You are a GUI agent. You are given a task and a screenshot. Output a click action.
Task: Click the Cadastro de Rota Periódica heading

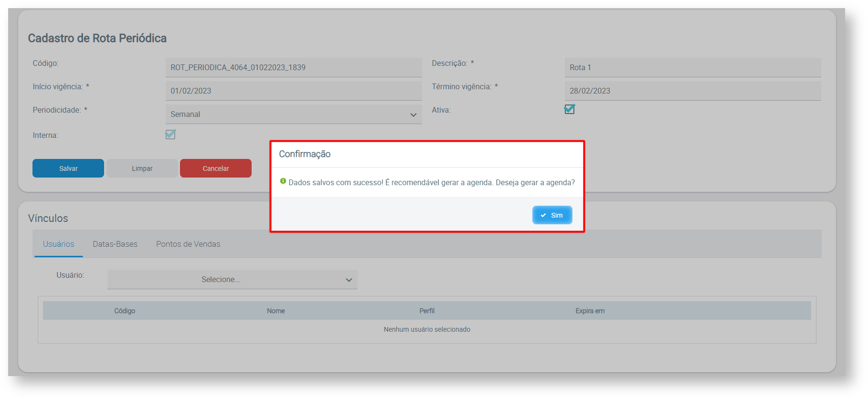pos(97,38)
